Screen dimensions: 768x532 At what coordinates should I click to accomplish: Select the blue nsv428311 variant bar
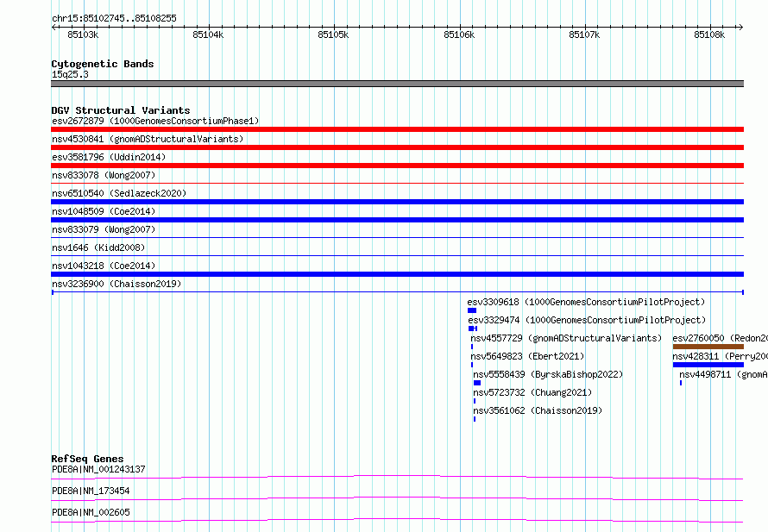pos(708,365)
